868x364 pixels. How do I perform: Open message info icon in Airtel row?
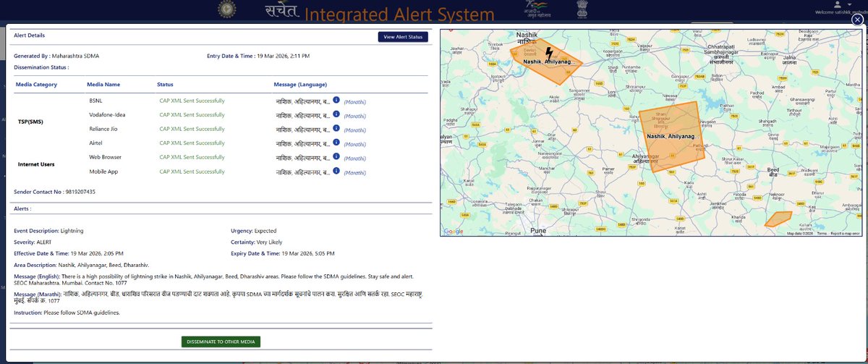pyautogui.click(x=336, y=143)
